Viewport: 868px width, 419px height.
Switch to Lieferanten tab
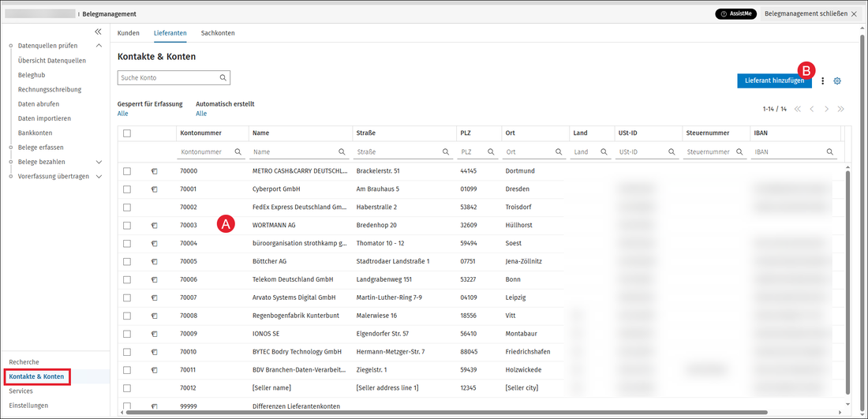pyautogui.click(x=170, y=33)
